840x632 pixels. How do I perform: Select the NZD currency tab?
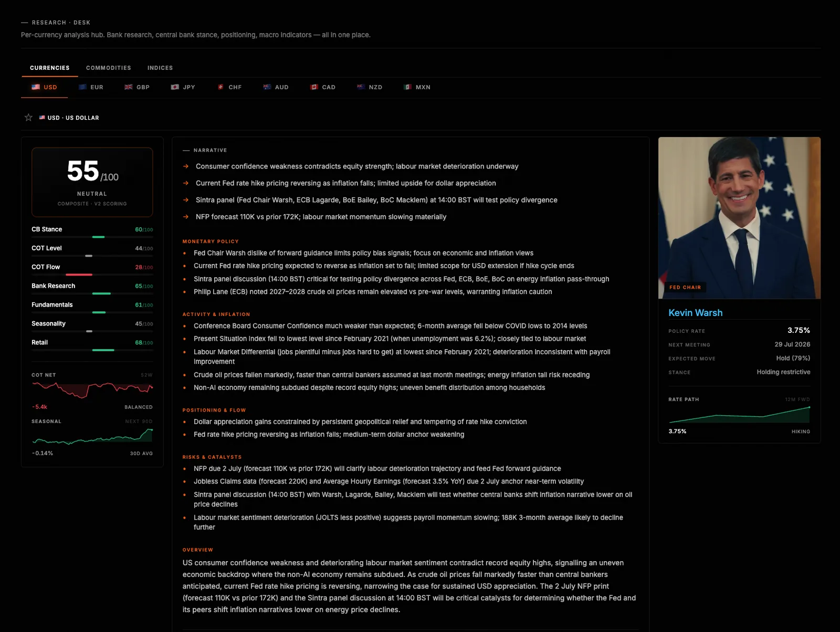click(x=369, y=87)
